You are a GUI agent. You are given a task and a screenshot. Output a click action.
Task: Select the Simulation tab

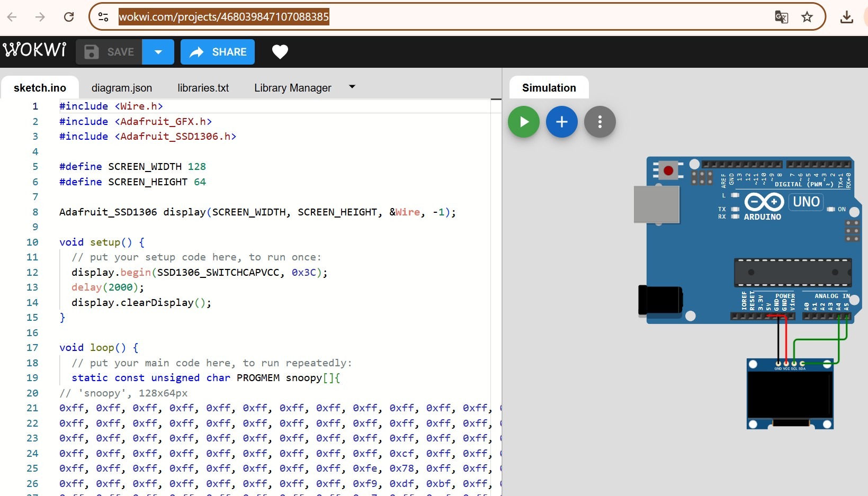[x=549, y=88]
